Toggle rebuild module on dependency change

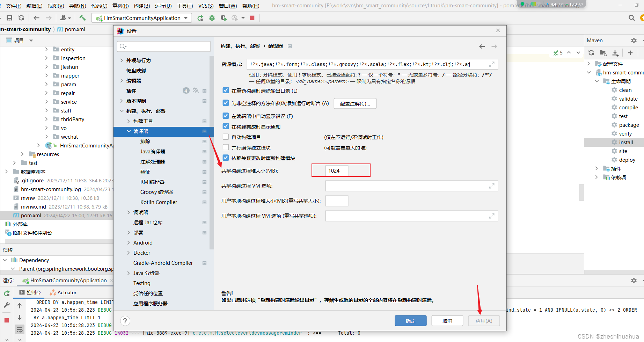point(226,158)
